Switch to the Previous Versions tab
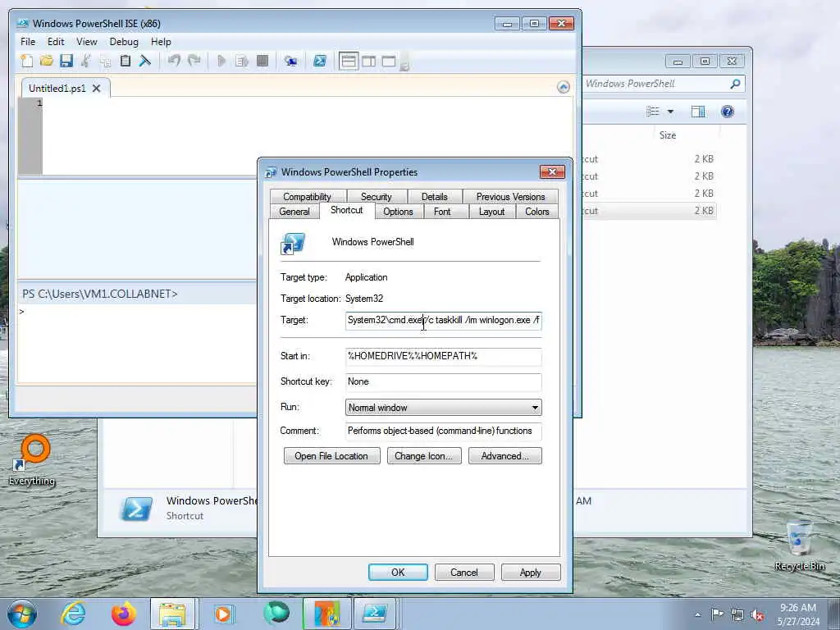 [510, 197]
